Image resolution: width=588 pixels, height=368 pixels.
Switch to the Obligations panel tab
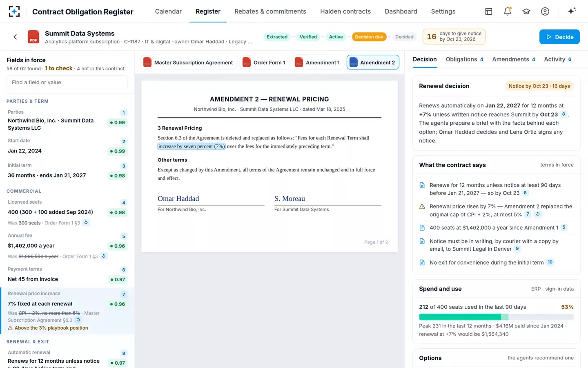point(464,59)
